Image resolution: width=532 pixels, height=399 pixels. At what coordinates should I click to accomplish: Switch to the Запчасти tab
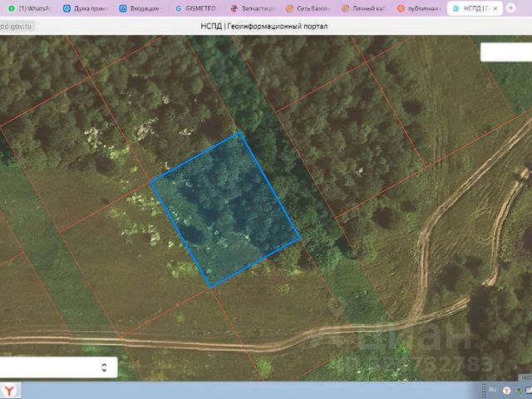tap(253, 8)
